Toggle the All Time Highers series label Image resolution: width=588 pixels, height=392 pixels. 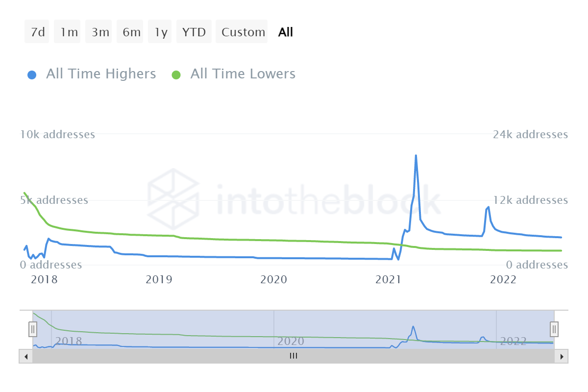coord(101,74)
